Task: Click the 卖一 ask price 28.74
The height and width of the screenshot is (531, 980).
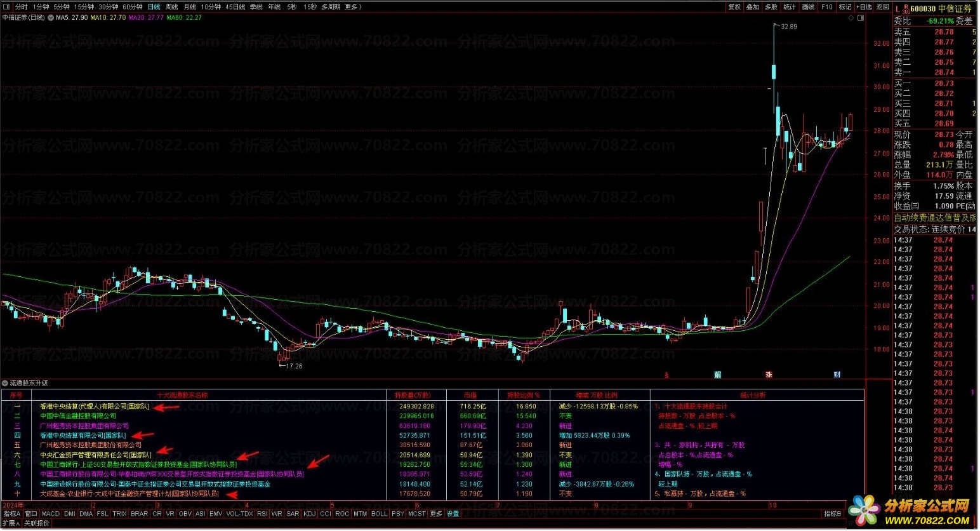Action: click(x=944, y=72)
